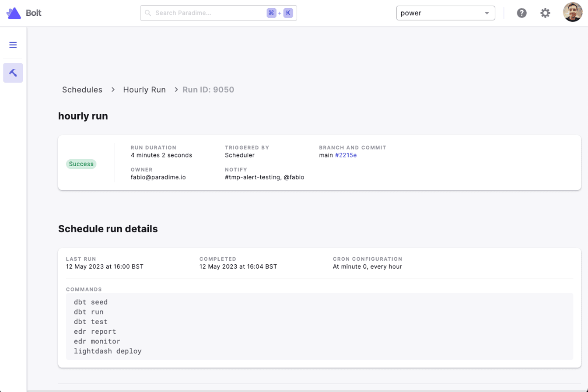Click the K key shortcut badge
The width and height of the screenshot is (588, 392).
pyautogui.click(x=288, y=13)
